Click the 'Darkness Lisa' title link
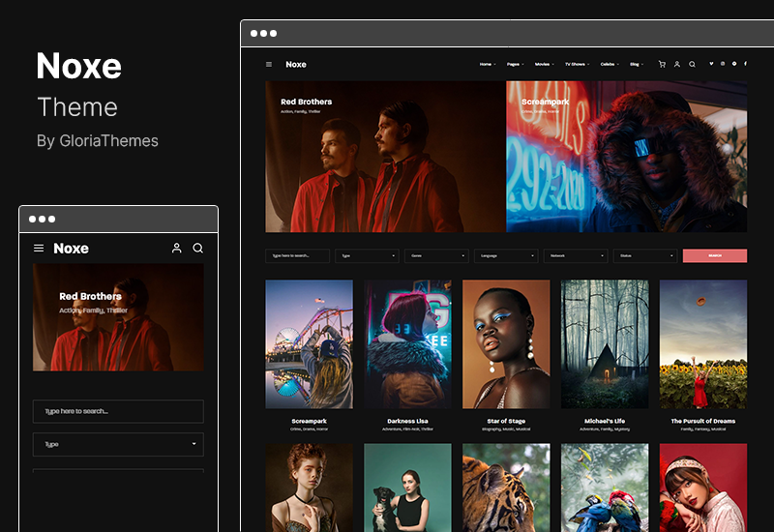The image size is (774, 532). [x=407, y=421]
